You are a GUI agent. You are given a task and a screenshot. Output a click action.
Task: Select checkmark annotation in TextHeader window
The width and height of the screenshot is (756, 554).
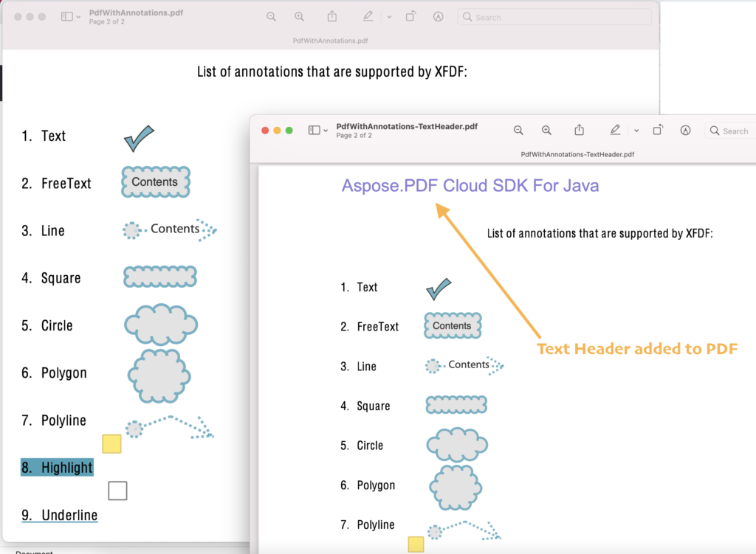click(x=439, y=289)
